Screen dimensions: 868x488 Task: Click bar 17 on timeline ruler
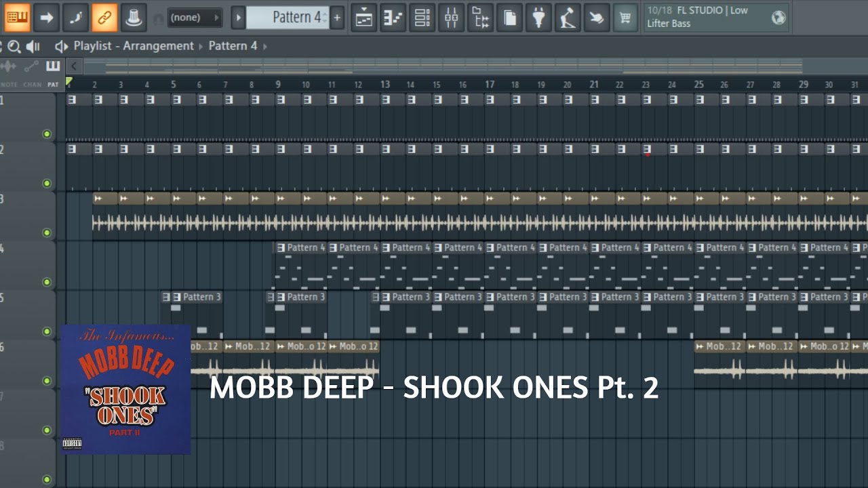(x=489, y=85)
